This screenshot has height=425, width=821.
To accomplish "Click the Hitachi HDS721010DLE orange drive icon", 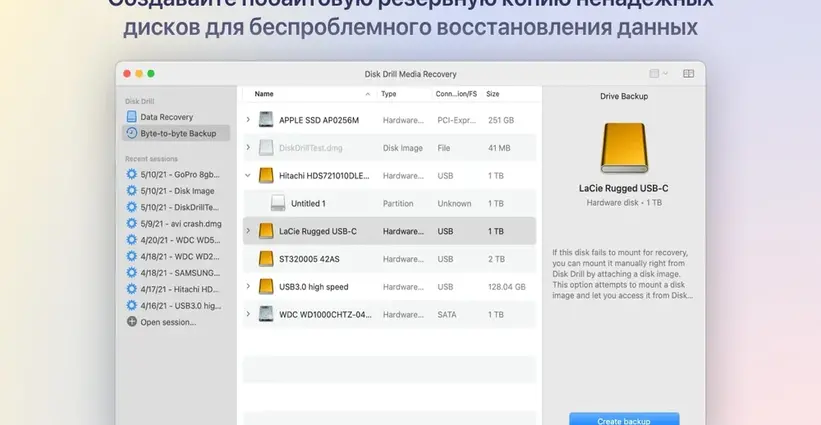I will (x=266, y=175).
